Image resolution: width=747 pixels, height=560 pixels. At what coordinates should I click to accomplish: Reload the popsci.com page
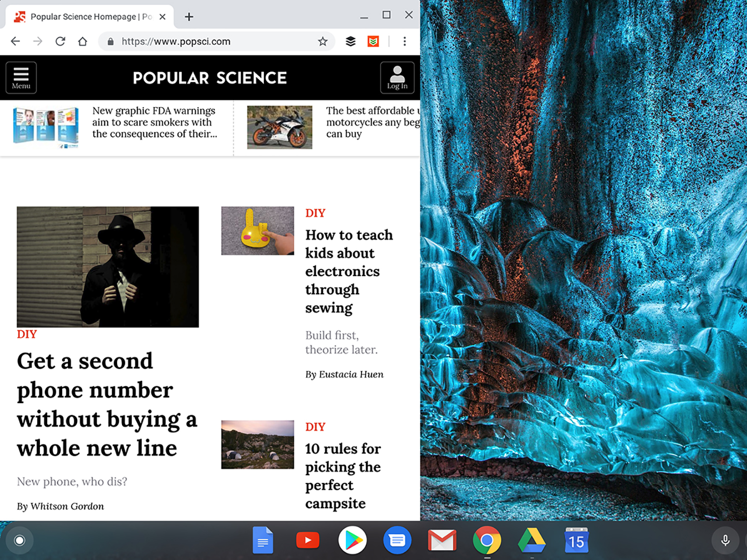pyautogui.click(x=60, y=41)
